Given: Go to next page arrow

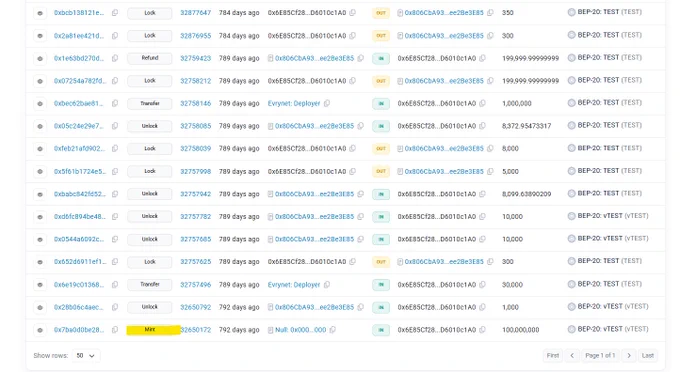Looking at the screenshot, I should [629, 356].
